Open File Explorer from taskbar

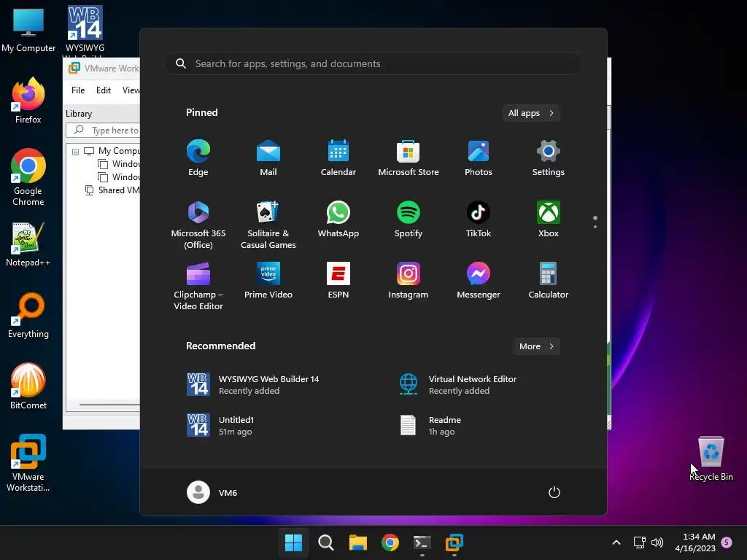pos(357,542)
